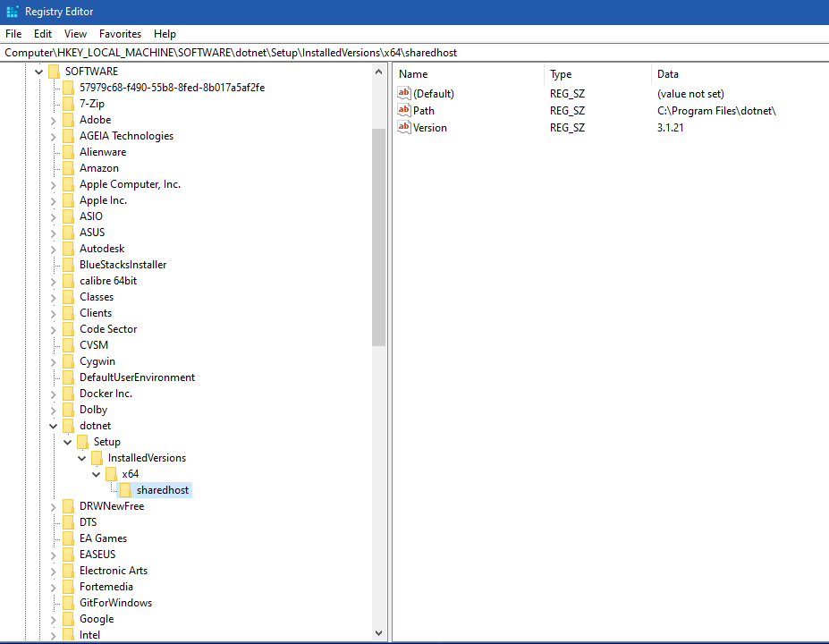Click the 7-Zip folder icon
Image resolution: width=829 pixels, height=644 pixels.
pos(68,104)
